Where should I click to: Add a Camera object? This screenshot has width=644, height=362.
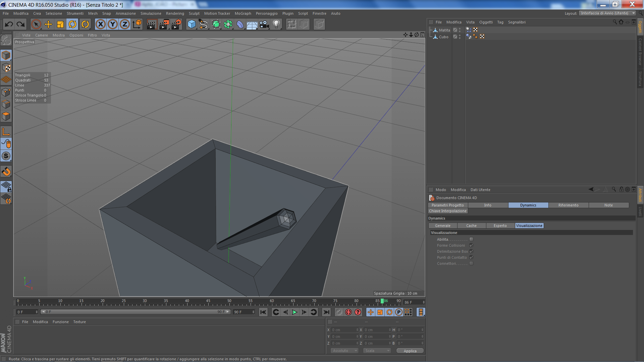264,24
